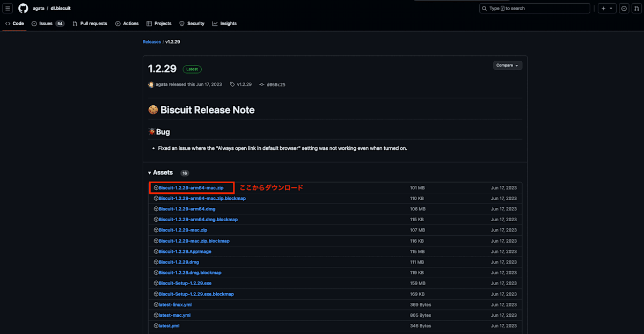
Task: Click the 'Fixed an issue where' bullet text
Action: [x=283, y=148]
